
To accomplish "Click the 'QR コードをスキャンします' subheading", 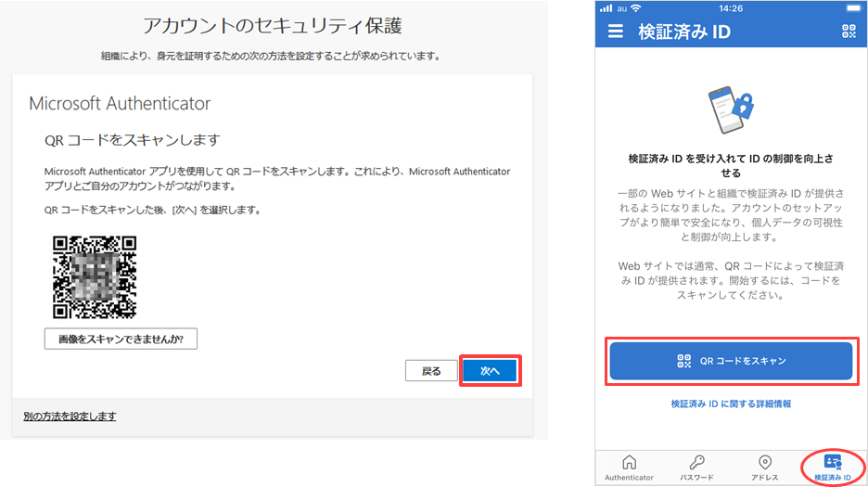I will (x=133, y=140).
